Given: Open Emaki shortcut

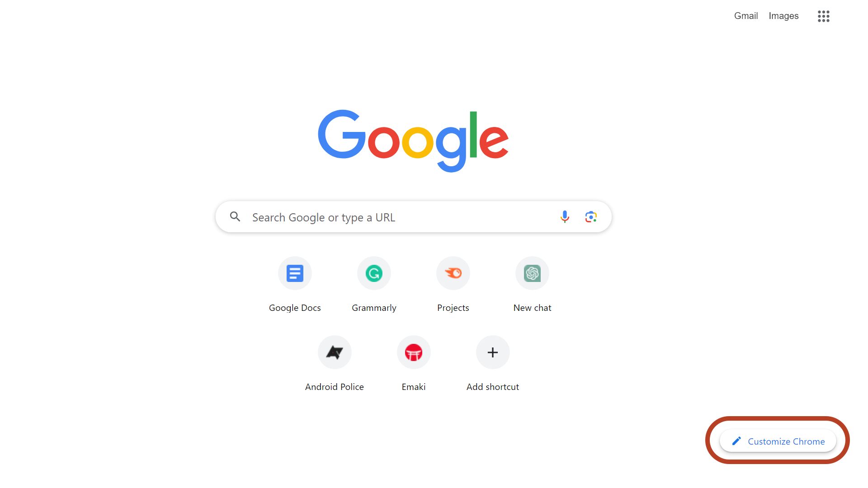Looking at the screenshot, I should 413,352.
